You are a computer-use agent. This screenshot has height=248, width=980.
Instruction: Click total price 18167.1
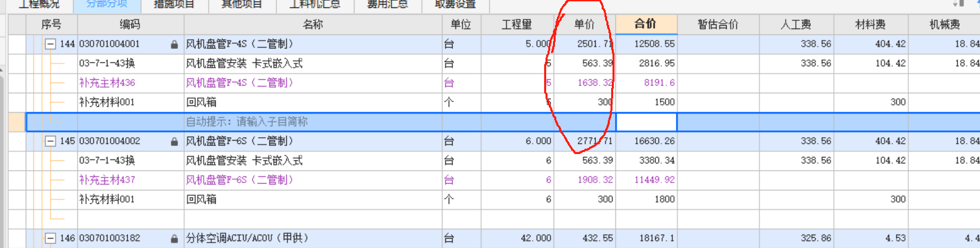click(x=657, y=239)
